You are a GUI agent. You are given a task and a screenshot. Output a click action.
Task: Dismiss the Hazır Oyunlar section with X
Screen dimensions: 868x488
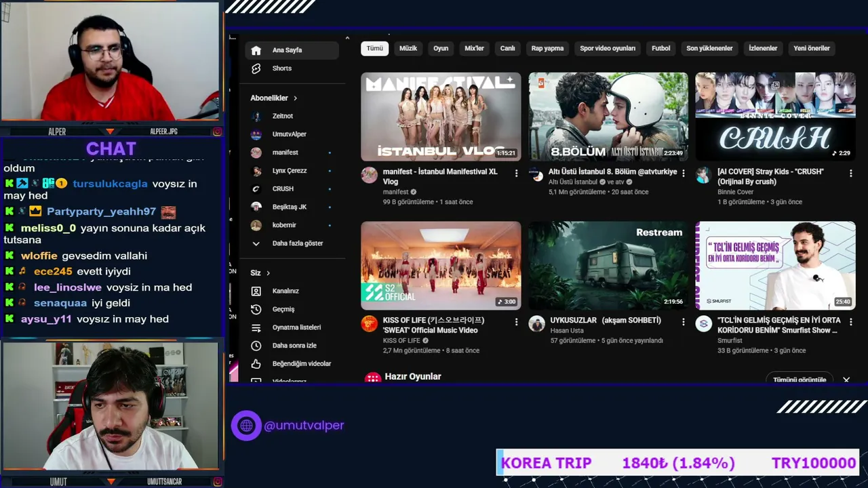tap(846, 380)
